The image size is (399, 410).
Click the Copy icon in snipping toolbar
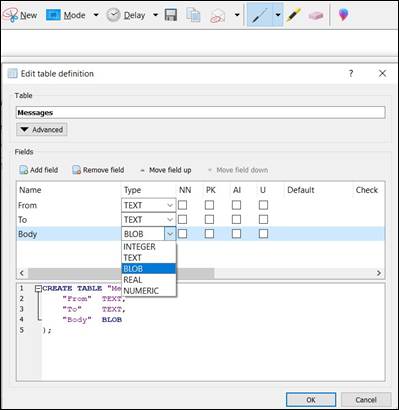(193, 15)
